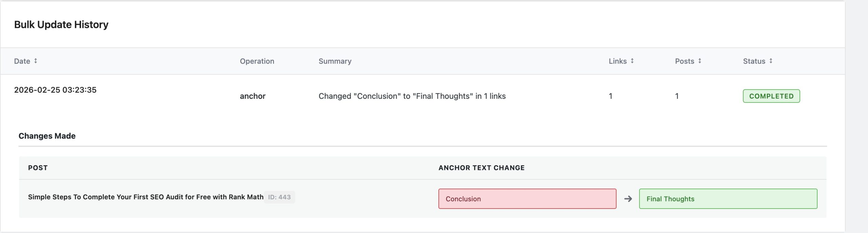This screenshot has width=868, height=233.
Task: Click the sort arrows beside Links
Action: [x=632, y=61]
